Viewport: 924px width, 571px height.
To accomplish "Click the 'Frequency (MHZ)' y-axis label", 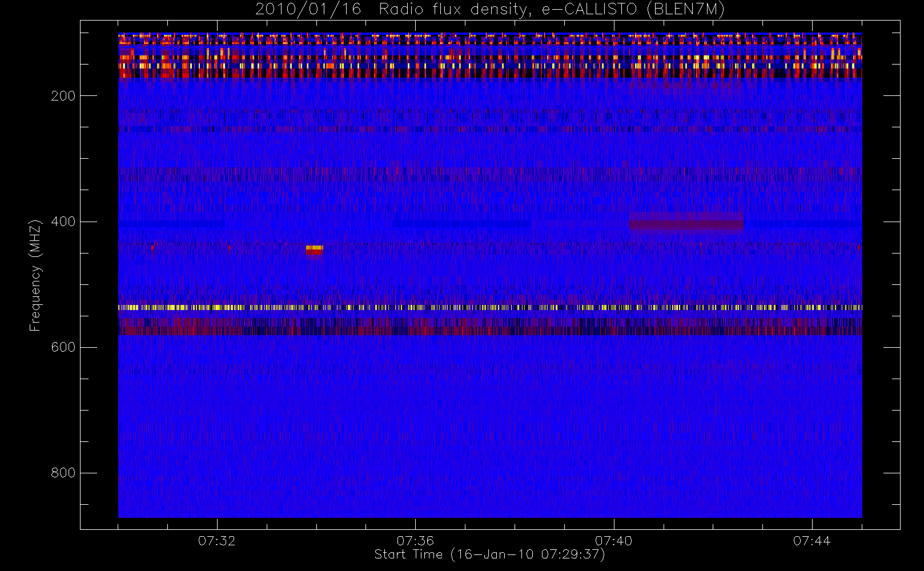I will pos(35,275).
